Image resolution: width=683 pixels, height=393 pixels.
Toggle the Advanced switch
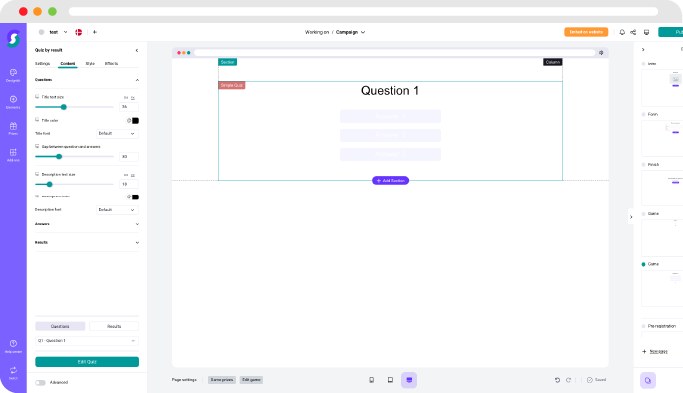tap(41, 383)
